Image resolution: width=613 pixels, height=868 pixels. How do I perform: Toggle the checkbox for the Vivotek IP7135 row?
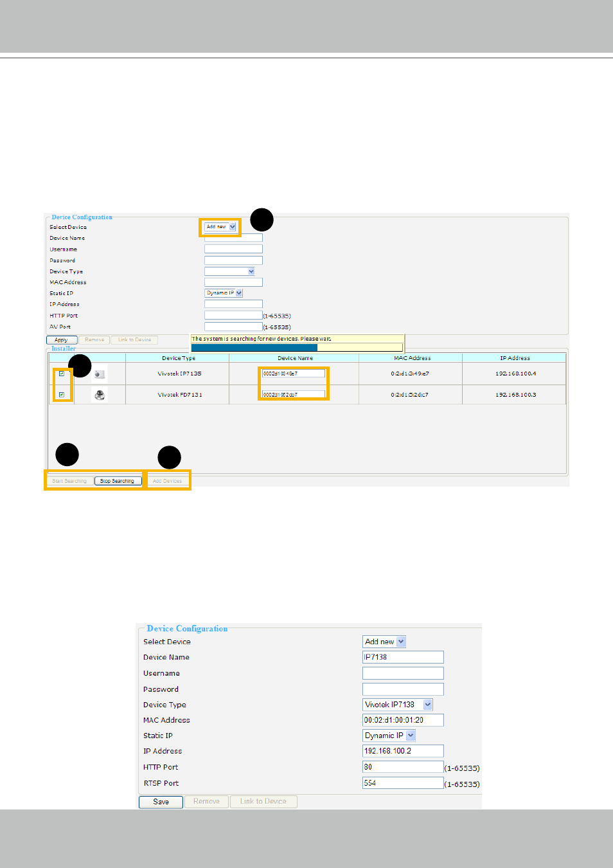(x=62, y=374)
